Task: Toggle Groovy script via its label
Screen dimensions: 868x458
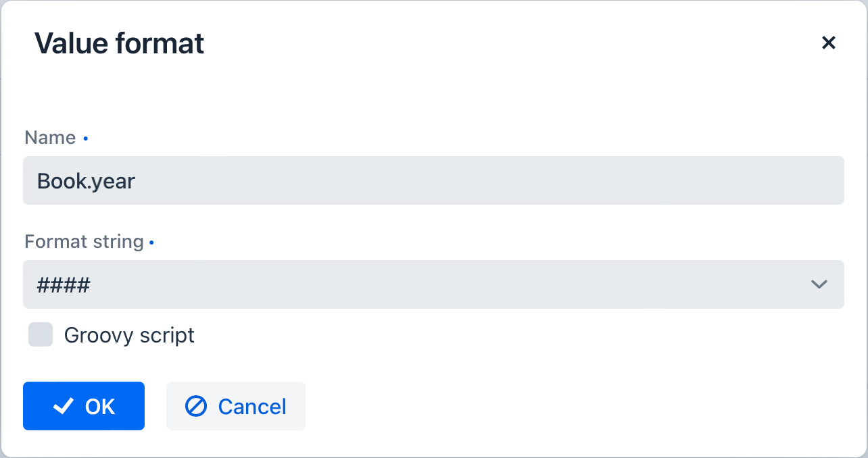Action: [129, 335]
